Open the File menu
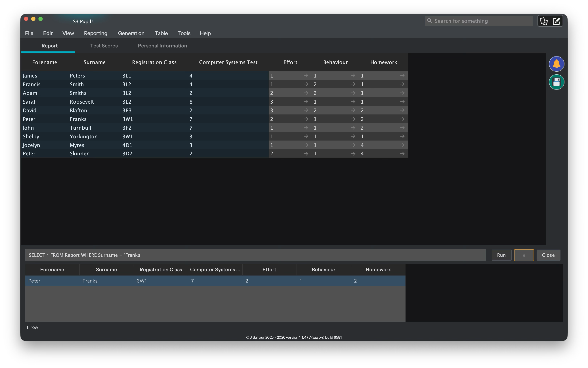The height and width of the screenshot is (368, 588). [29, 33]
